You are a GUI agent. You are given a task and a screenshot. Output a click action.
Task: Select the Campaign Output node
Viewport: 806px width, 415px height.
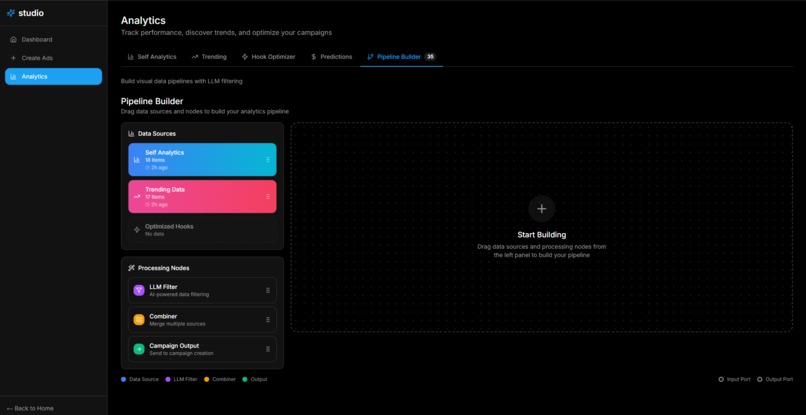click(202, 349)
